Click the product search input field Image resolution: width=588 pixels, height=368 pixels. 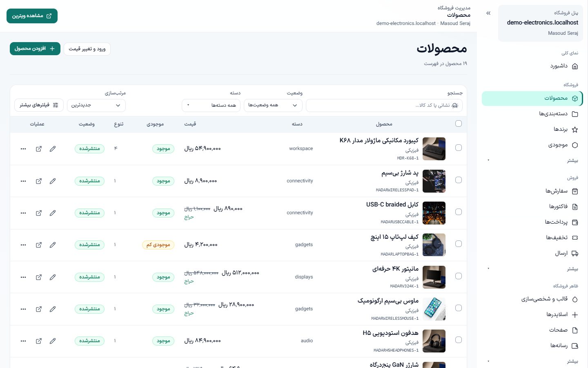[x=384, y=105]
